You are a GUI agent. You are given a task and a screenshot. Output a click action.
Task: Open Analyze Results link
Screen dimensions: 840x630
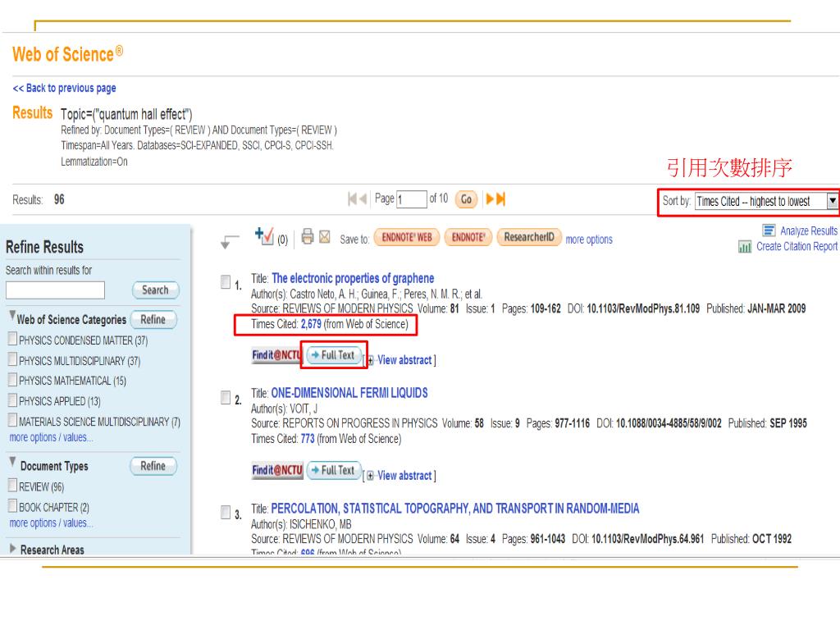(x=808, y=231)
